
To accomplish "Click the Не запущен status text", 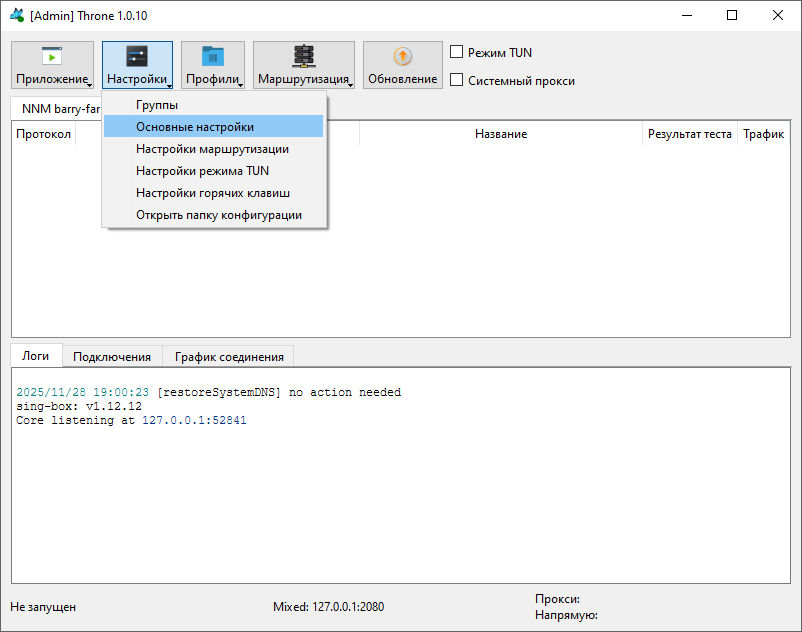I will pyautogui.click(x=43, y=607).
